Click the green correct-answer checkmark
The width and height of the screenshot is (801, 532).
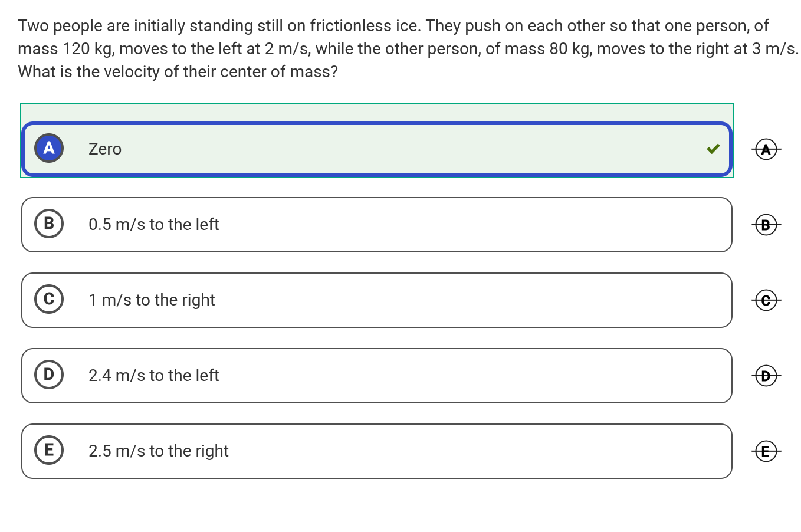coord(713,149)
